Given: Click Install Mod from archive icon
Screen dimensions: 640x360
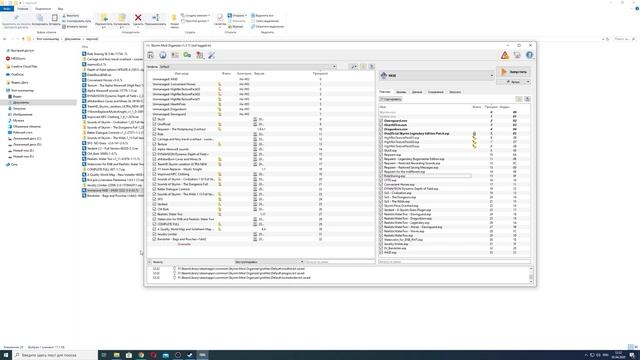Looking at the screenshot, I should (151, 55).
